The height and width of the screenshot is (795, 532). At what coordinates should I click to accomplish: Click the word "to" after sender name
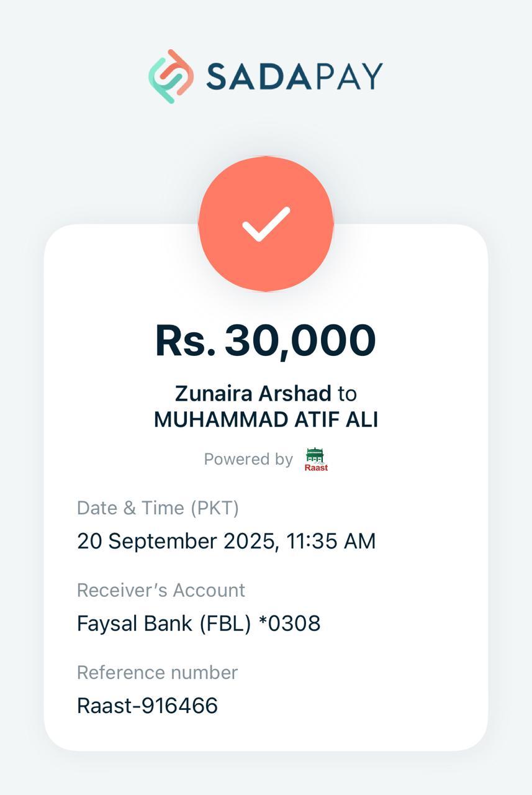[x=348, y=393]
